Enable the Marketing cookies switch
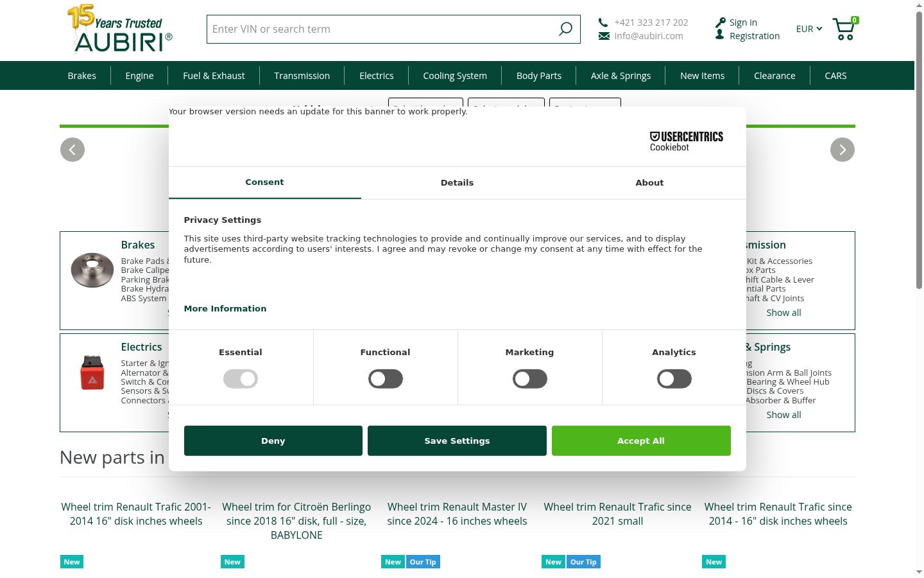The height and width of the screenshot is (578, 924). 530,379
